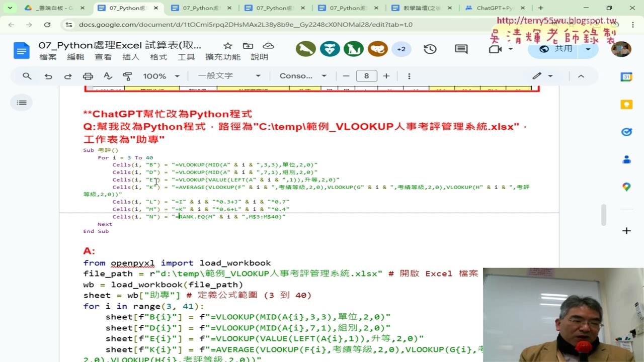Image resolution: width=644 pixels, height=362 pixels.
Task: Click the 共用 share button
Action: [x=556, y=49]
